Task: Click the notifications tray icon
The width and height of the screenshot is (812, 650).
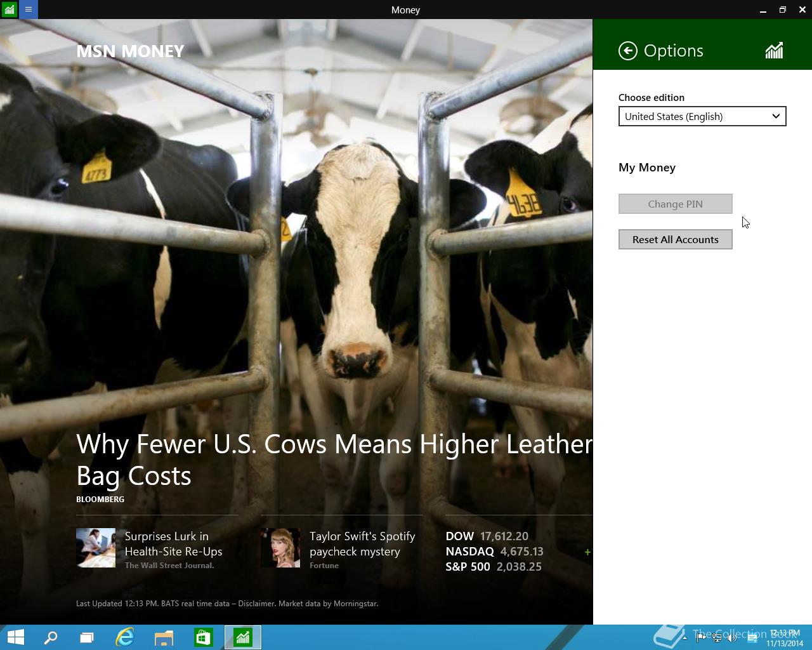Action: (x=752, y=638)
